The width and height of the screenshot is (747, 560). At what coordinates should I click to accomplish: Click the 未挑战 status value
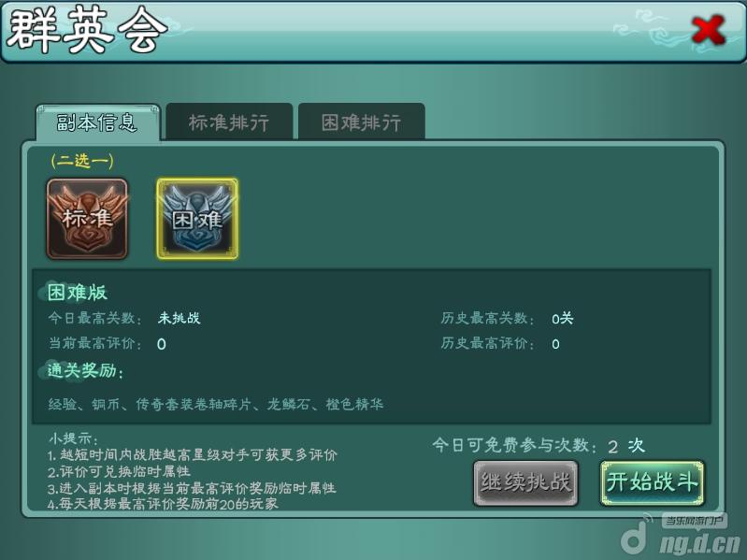click(x=179, y=318)
